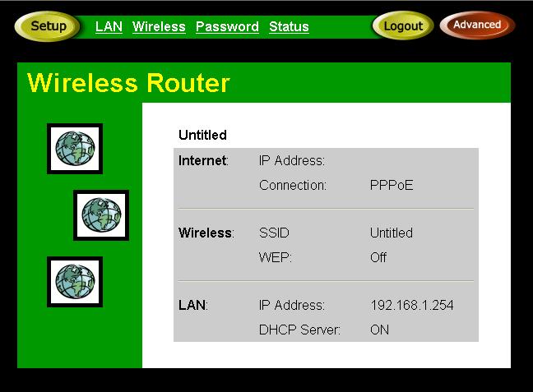Open the Setup oval button

click(48, 26)
